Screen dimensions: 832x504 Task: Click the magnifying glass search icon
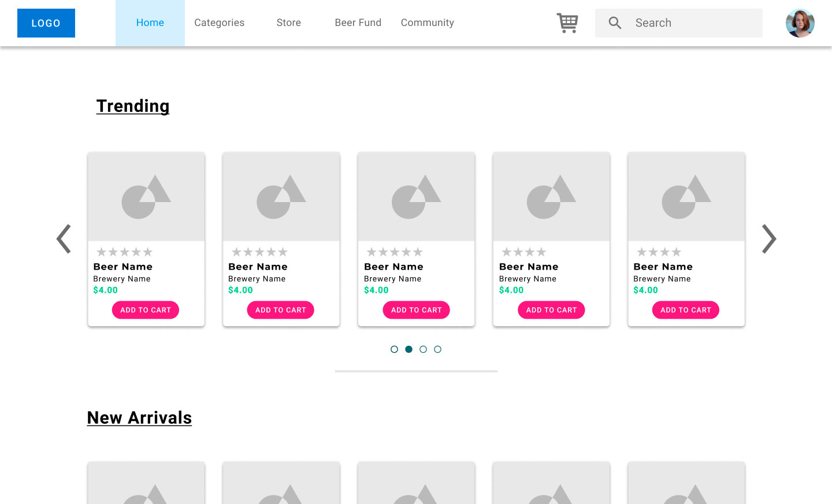pos(615,23)
